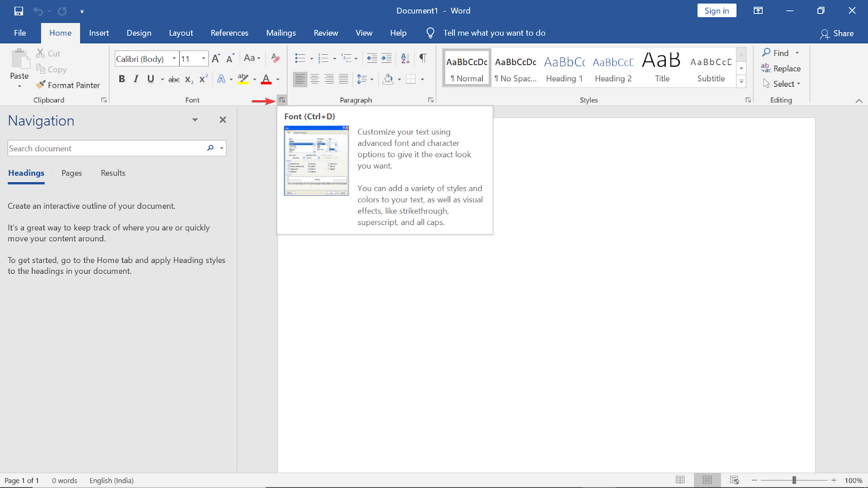Open the Clear All Formatting icon
Viewport: 868px width, 488px height.
click(x=275, y=58)
